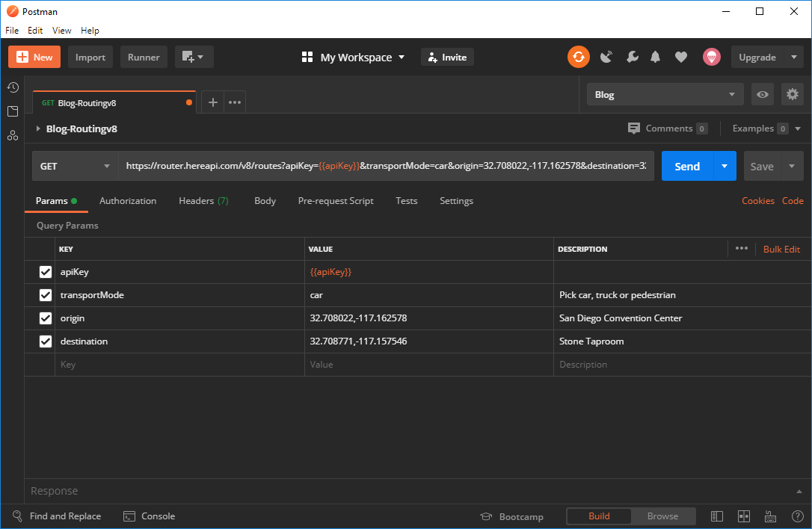
Task: Open the Console
Action: pyautogui.click(x=149, y=516)
